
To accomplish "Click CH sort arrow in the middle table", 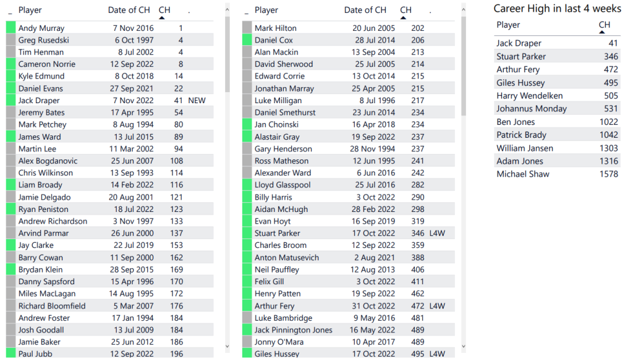I will (404, 18).
